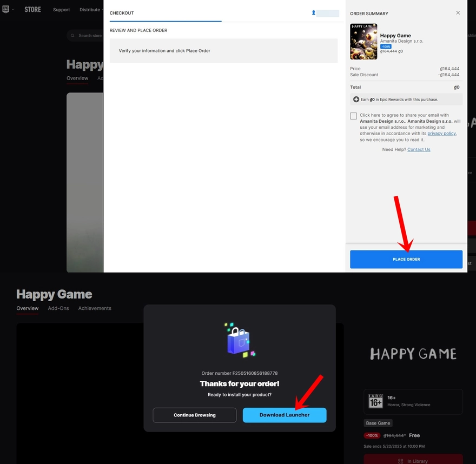
Task: Click the Happy Game cover thumbnail
Action: tap(363, 42)
